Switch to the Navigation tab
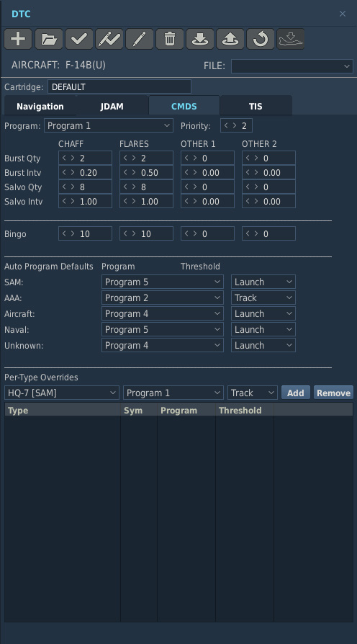 (x=40, y=107)
